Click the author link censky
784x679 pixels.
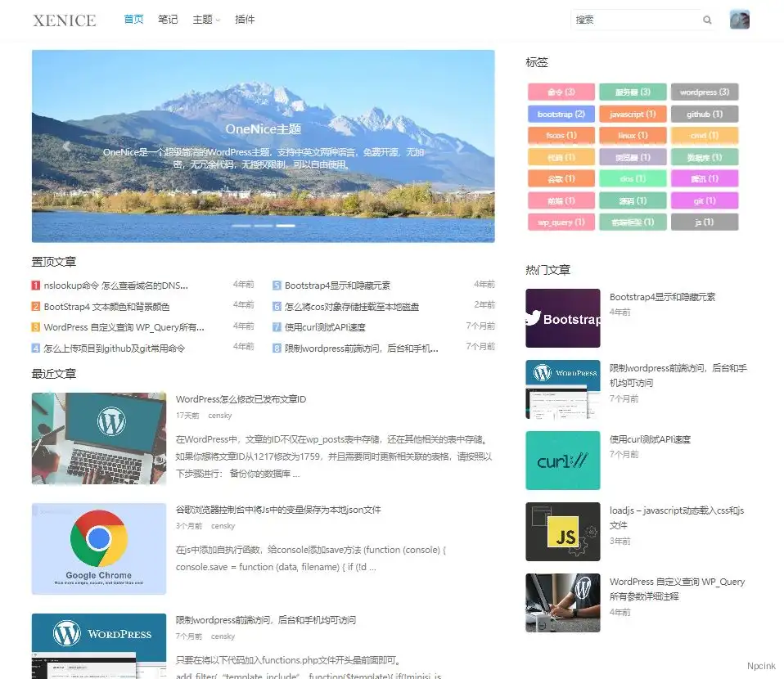pyautogui.click(x=219, y=415)
